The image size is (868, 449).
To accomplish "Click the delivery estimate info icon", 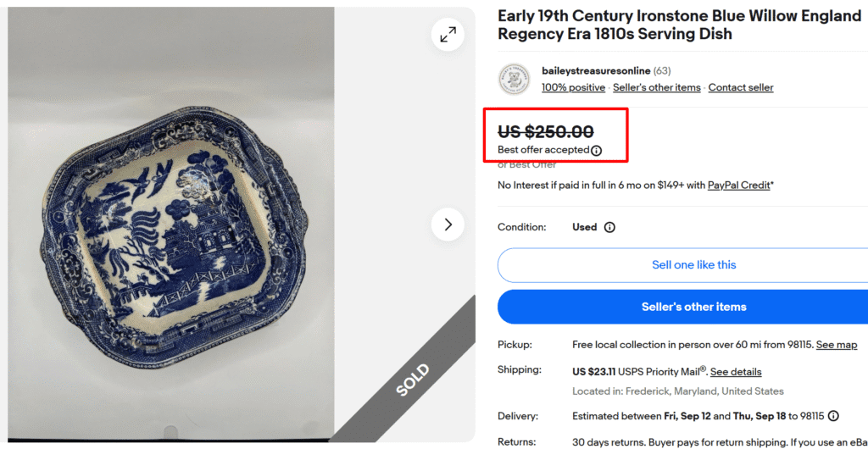I will coord(833,416).
